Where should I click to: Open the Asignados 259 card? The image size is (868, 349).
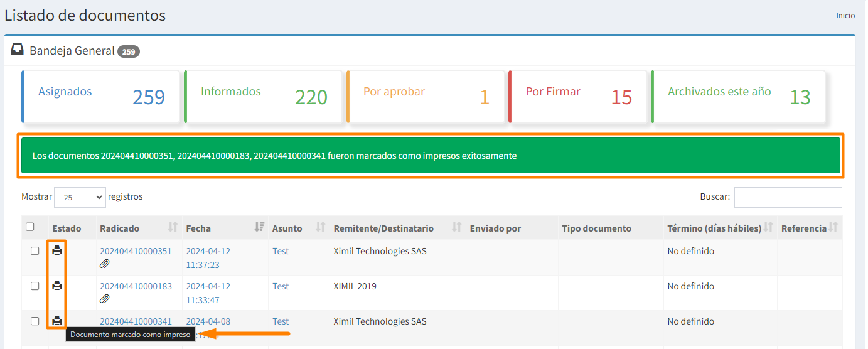click(x=101, y=96)
